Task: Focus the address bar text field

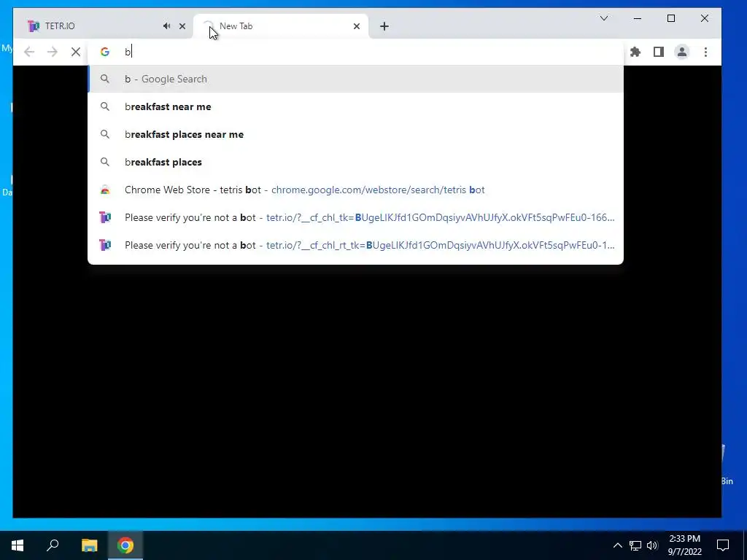Action: click(x=355, y=52)
